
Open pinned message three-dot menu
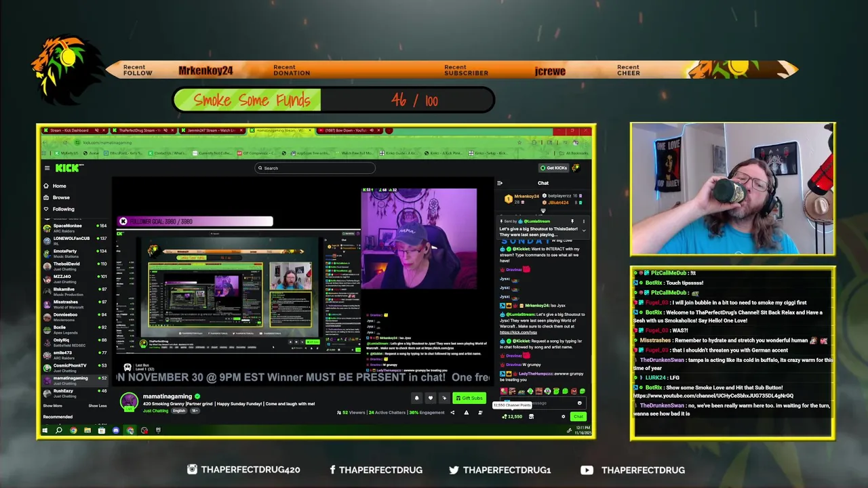[583, 221]
